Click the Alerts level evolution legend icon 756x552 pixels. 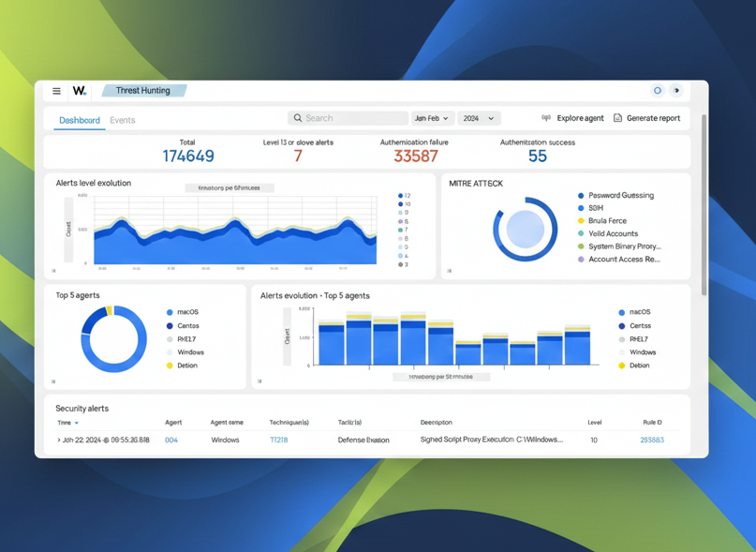pyautogui.click(x=53, y=271)
